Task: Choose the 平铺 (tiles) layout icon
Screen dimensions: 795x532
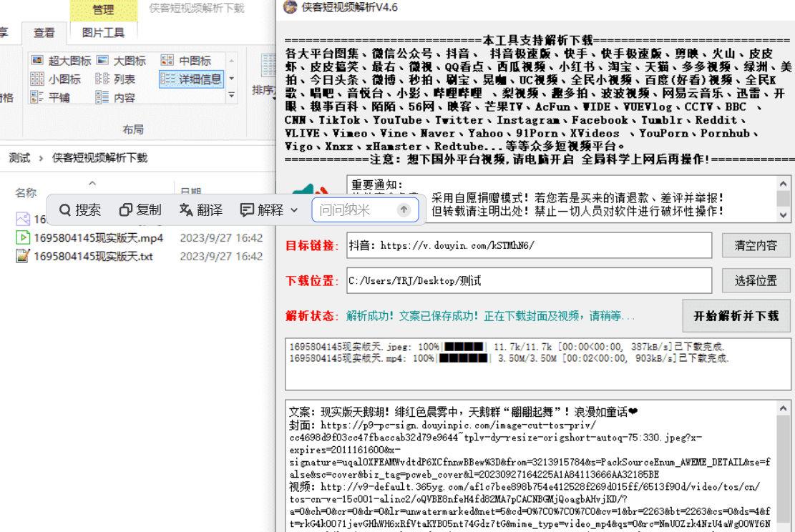Action: pos(57,95)
